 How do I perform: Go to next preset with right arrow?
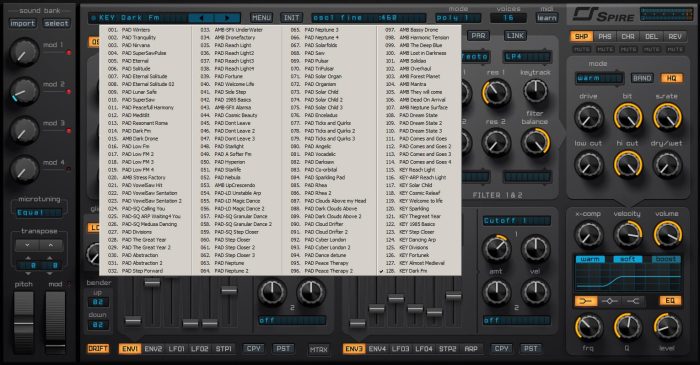[227, 18]
